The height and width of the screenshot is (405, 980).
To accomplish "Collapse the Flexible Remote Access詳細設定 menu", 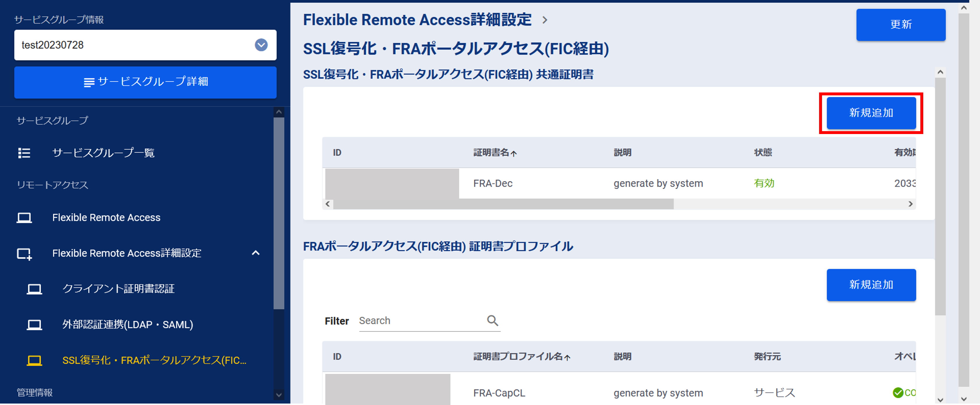I will [x=256, y=253].
